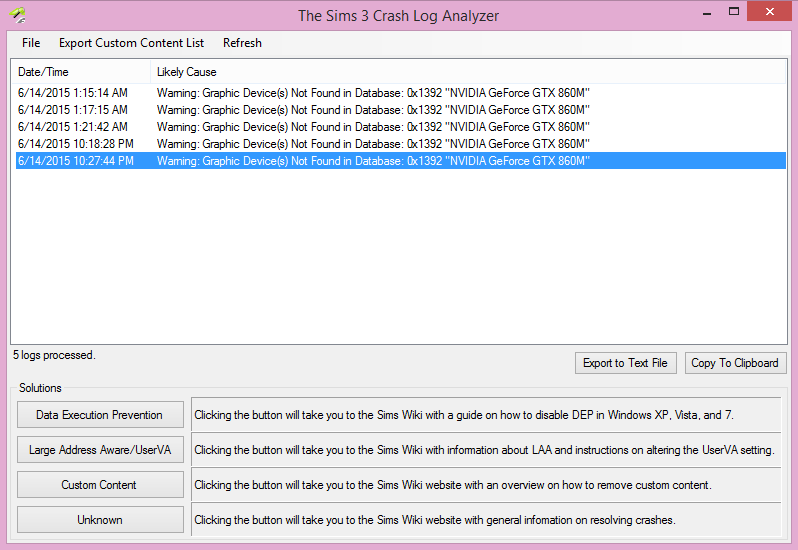Select the highlighted 10:27:44 PM log row
Image resolution: width=798 pixels, height=550 pixels.
[401, 161]
